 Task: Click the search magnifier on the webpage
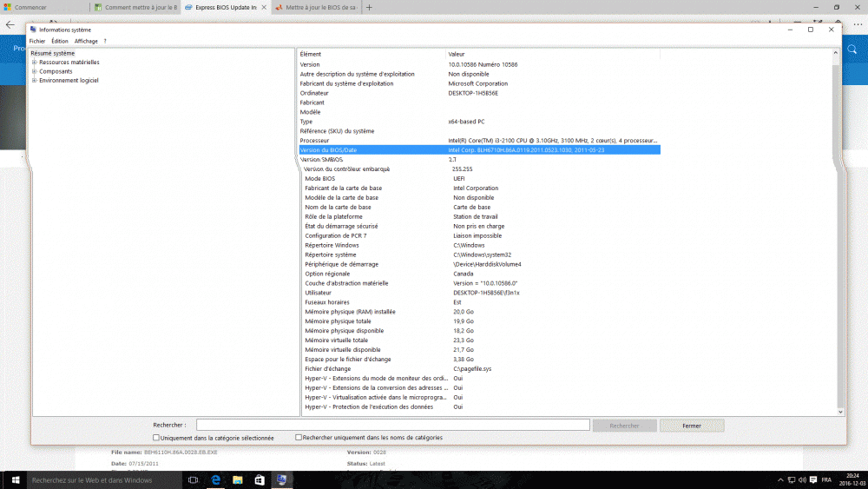[x=852, y=50]
